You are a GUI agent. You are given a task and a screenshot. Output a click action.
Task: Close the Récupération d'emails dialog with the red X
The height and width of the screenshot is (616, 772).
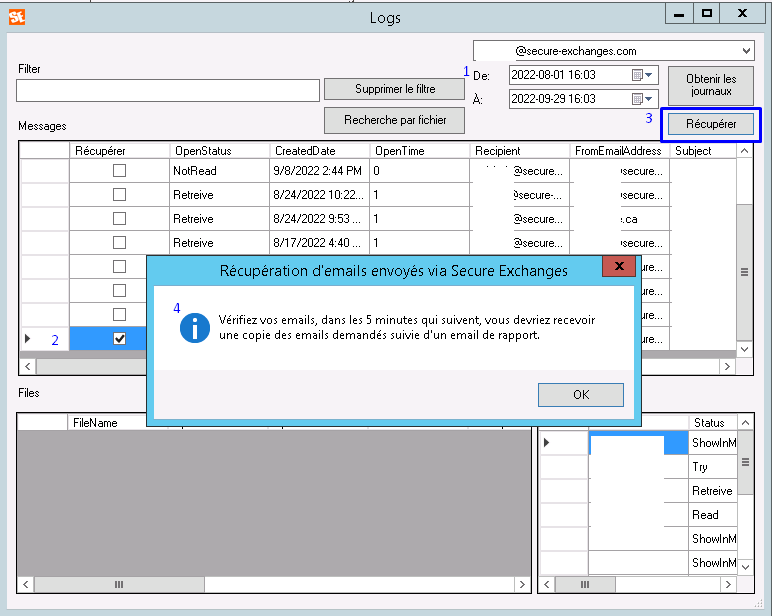click(x=619, y=266)
